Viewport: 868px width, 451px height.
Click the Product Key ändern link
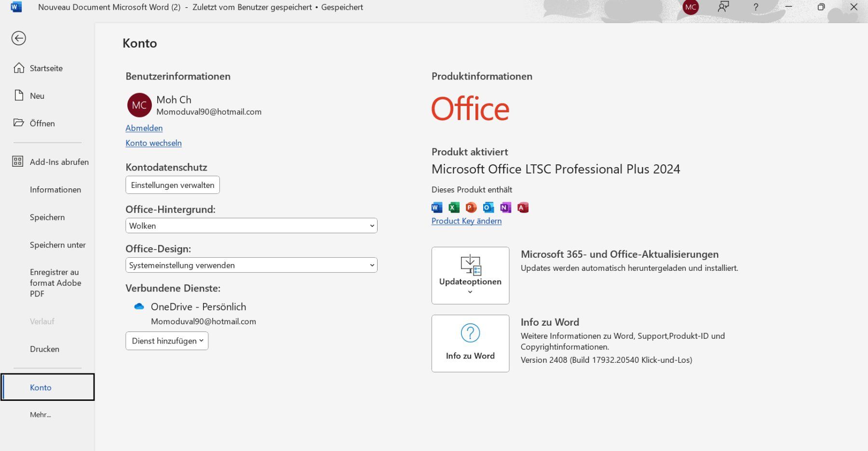coord(466,221)
